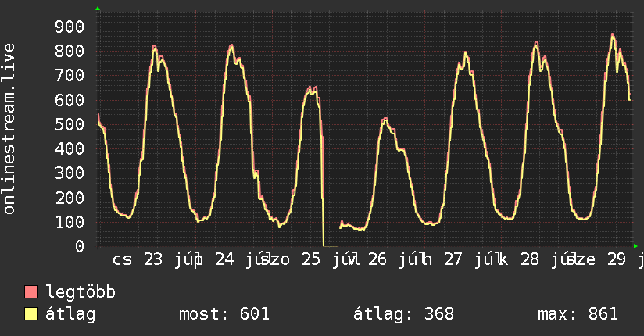The image size is (644, 336).
Task: Click the yellow átlag legend swatch
Action: click(x=30, y=314)
